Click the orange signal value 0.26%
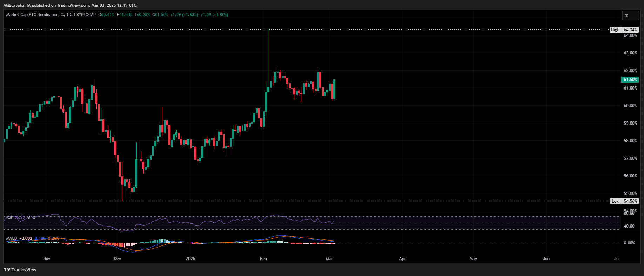The image size is (644, 276). 53,238
